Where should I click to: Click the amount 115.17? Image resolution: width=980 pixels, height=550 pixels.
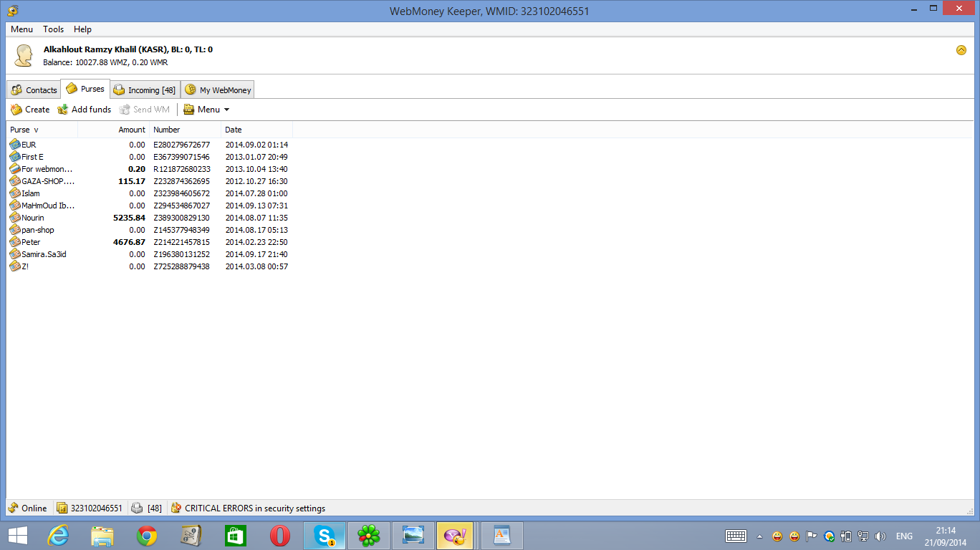tap(132, 181)
